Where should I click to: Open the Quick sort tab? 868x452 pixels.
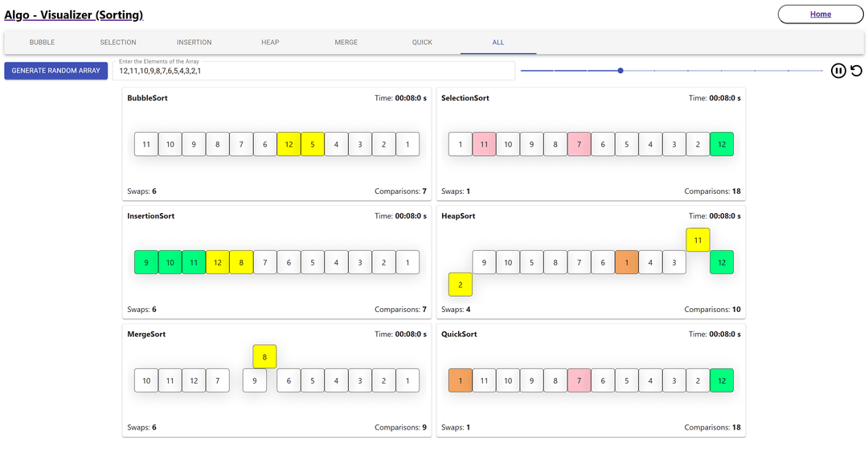point(422,43)
